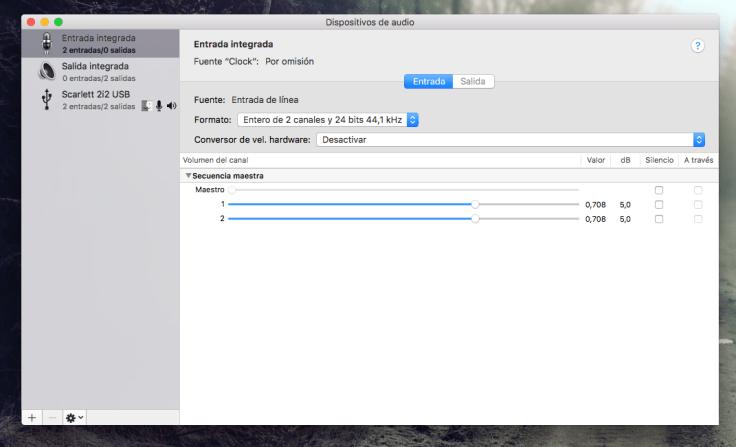Click the Finder system-sound icon beside Scarlett 2i2
Image resolution: width=736 pixels, height=447 pixels.
click(x=146, y=106)
